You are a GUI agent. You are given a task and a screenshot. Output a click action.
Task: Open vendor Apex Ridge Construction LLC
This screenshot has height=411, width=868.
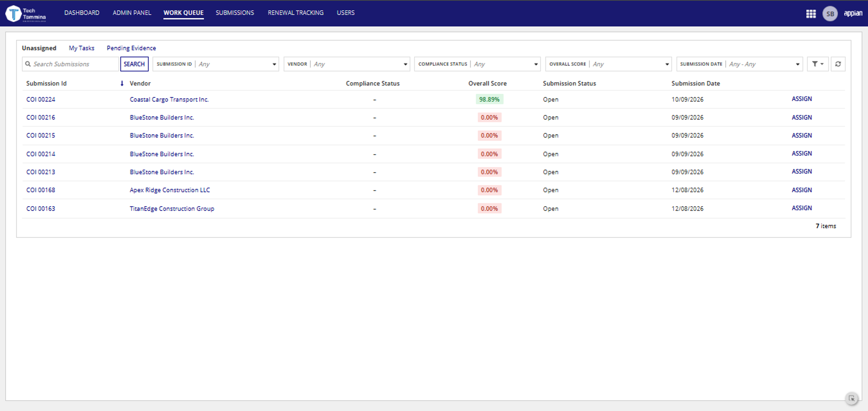tap(170, 190)
